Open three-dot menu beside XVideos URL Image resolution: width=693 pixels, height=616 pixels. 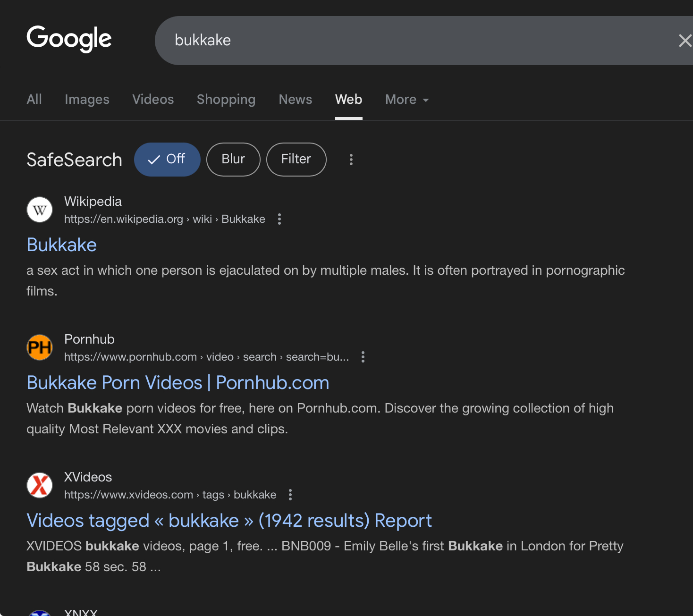pyautogui.click(x=290, y=495)
